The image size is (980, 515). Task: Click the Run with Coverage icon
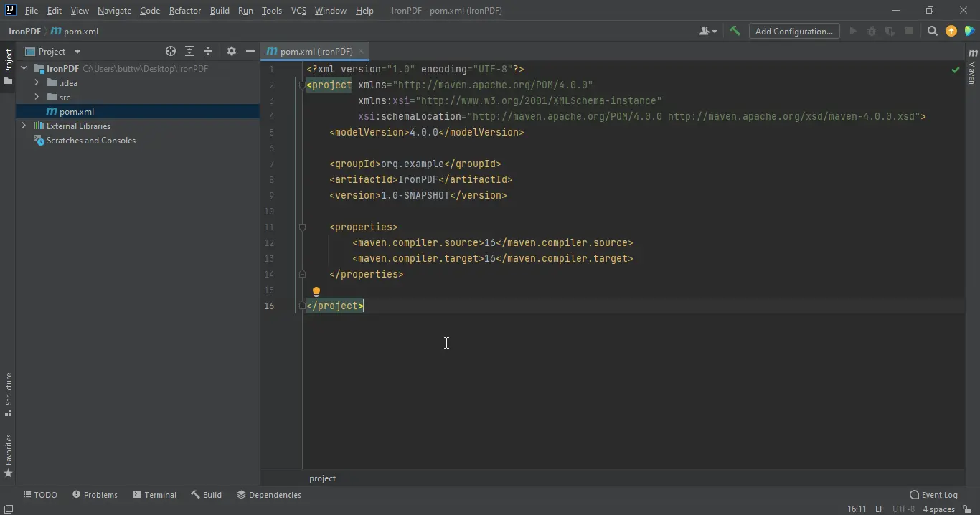890,31
